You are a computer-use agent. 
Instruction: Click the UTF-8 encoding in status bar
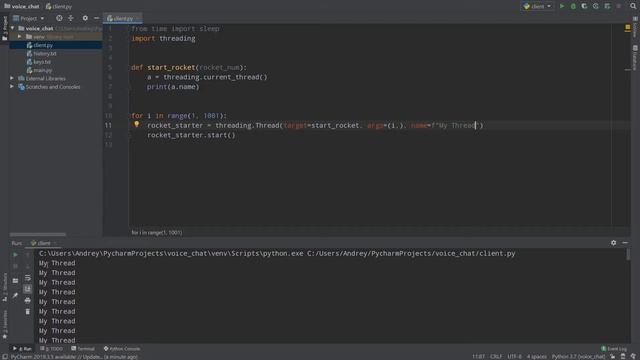point(514,357)
